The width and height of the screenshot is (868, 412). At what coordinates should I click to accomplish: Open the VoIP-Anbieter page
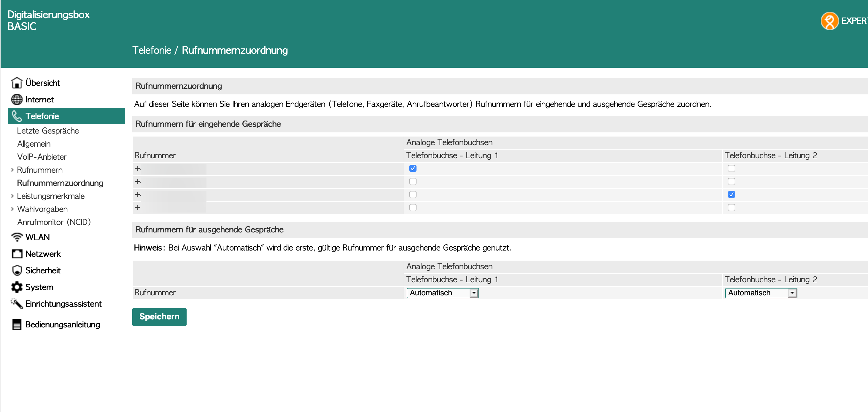click(42, 157)
